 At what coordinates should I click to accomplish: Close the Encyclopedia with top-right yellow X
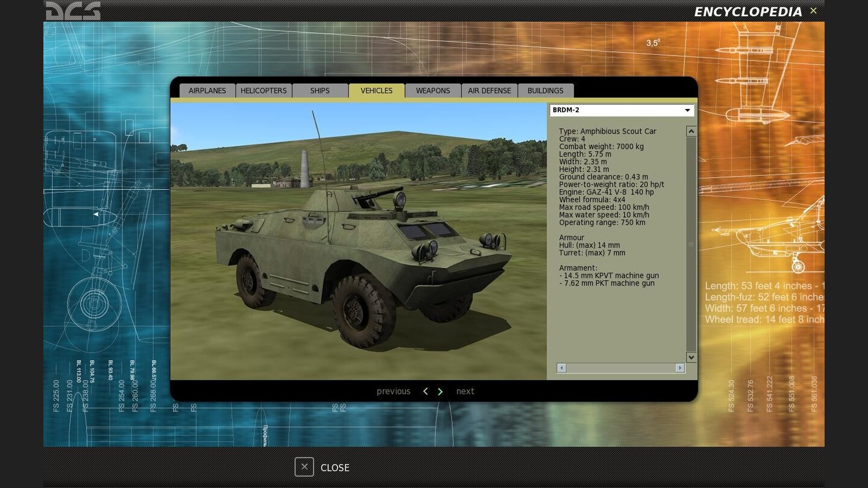click(x=813, y=11)
